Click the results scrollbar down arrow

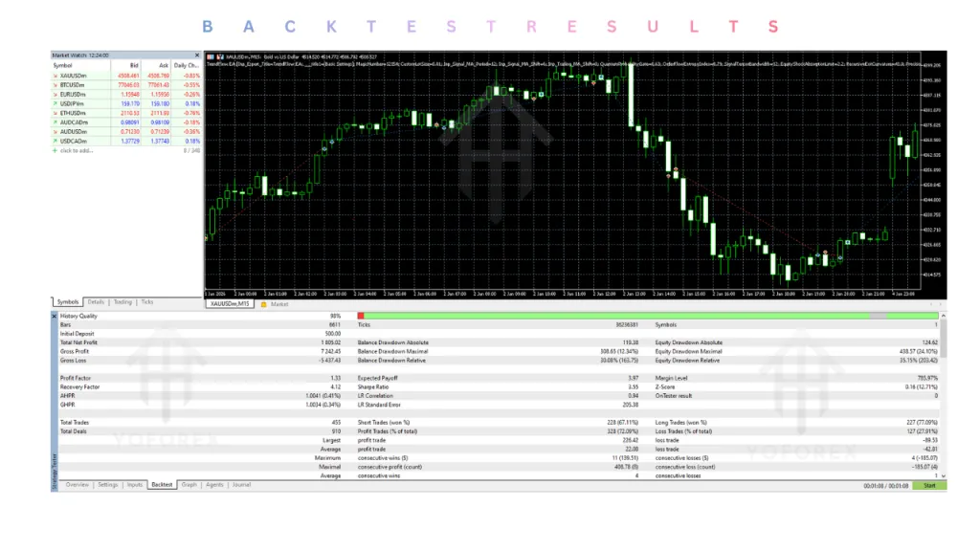coord(943,476)
